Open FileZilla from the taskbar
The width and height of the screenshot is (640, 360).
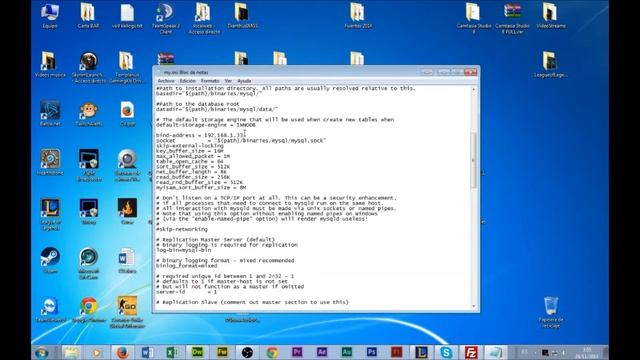[x=471, y=352]
